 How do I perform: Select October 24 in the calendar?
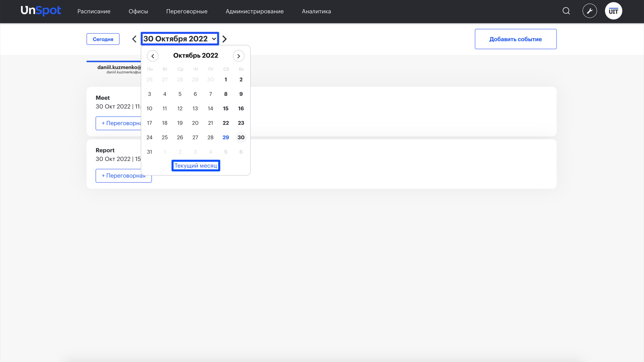(x=149, y=138)
